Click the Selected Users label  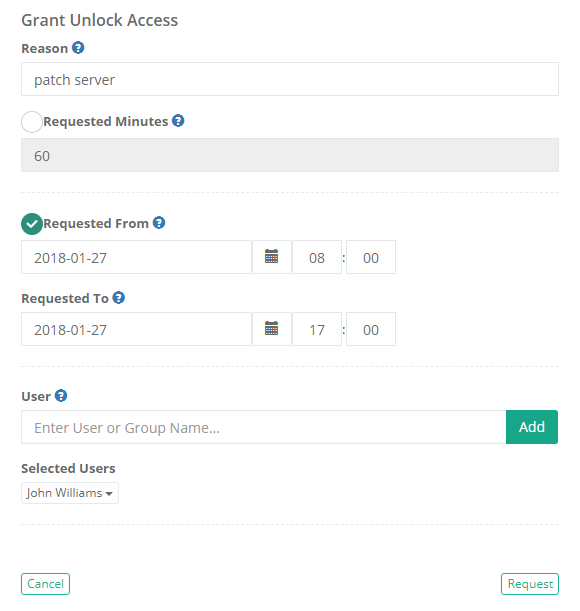68,468
